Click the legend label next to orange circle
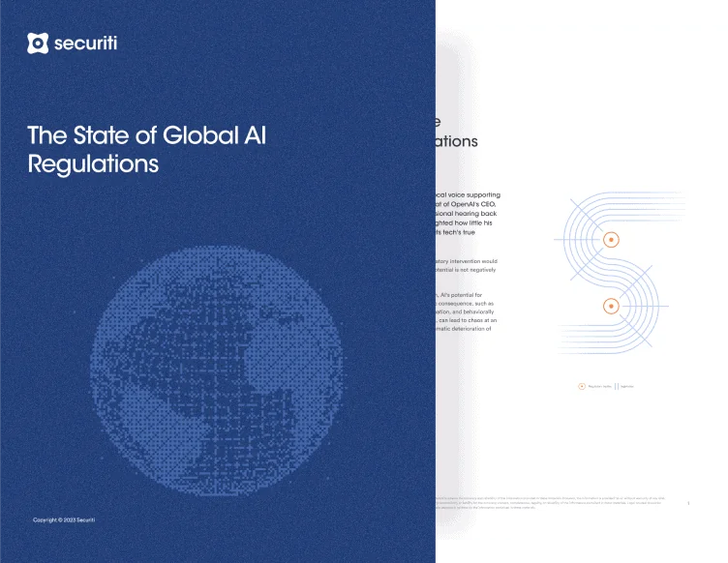Image resolution: width=728 pixels, height=563 pixels. (x=600, y=386)
